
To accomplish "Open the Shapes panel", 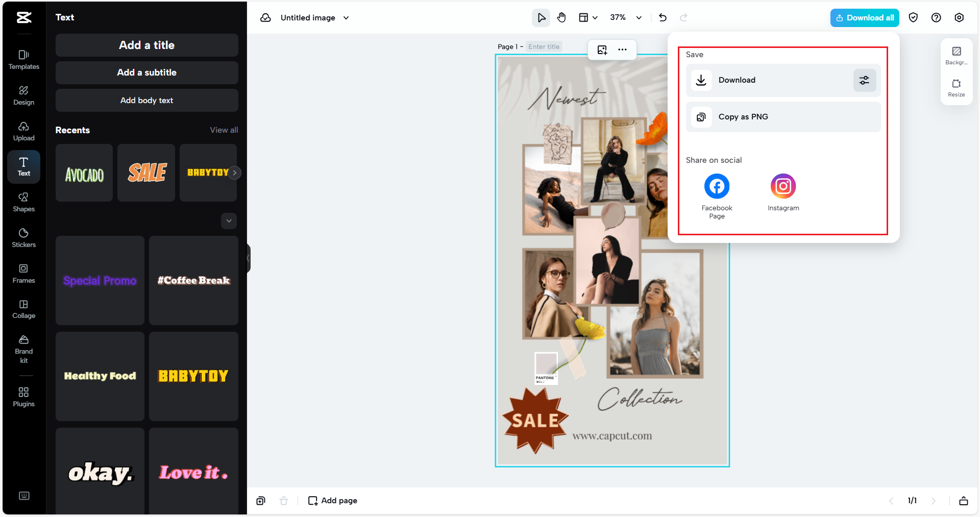I will [x=24, y=203].
